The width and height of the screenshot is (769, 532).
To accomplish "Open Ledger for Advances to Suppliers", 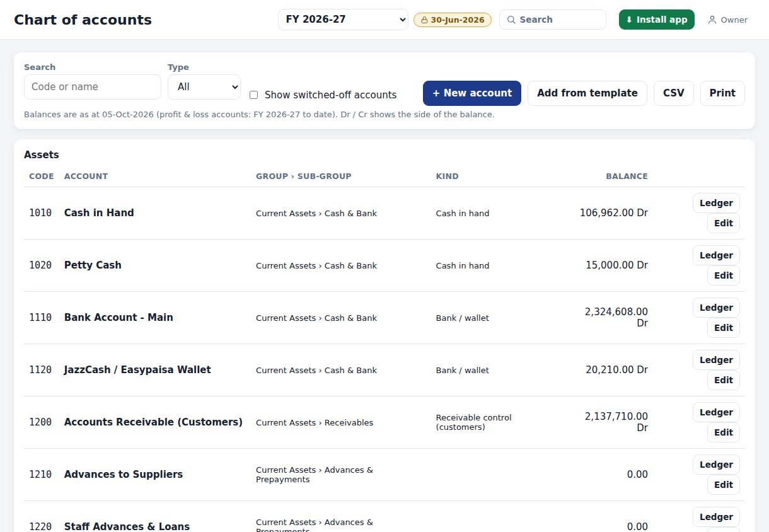I will tap(716, 465).
